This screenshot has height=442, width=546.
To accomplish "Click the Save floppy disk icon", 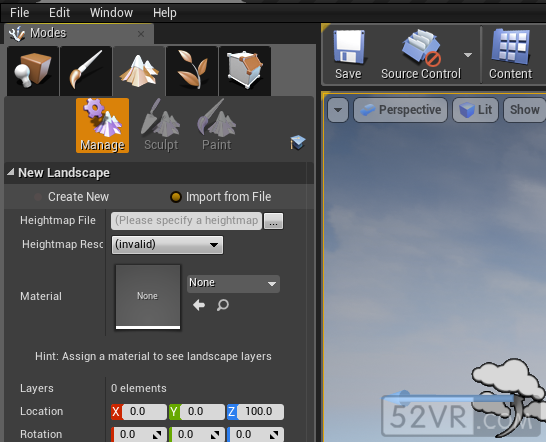I will (348, 47).
